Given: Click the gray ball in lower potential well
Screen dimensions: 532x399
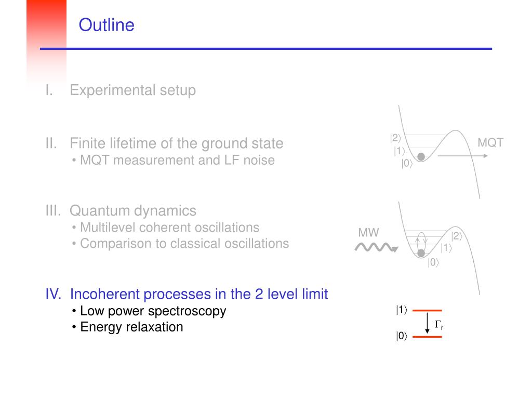Looking at the screenshot, I should 421,253.
